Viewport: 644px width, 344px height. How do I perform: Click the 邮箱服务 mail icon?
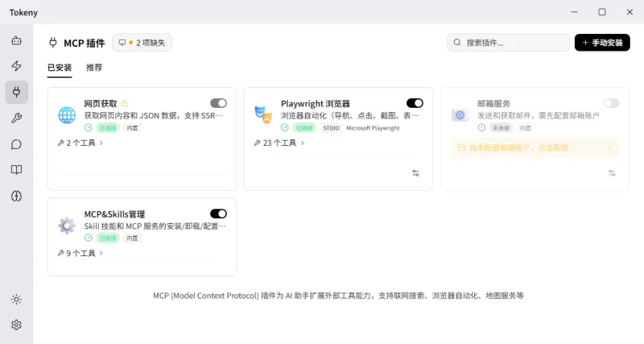pos(460,115)
